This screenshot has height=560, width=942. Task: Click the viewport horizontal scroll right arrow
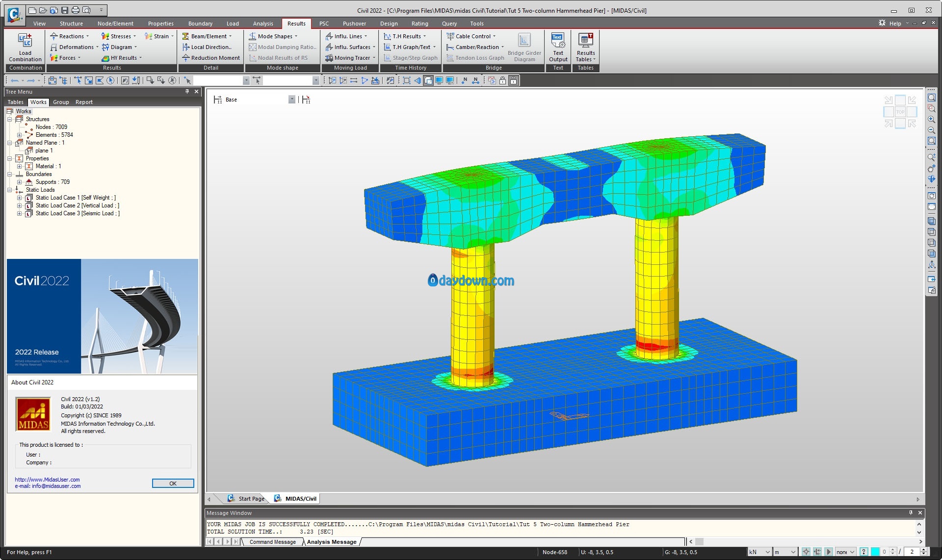[x=918, y=499]
